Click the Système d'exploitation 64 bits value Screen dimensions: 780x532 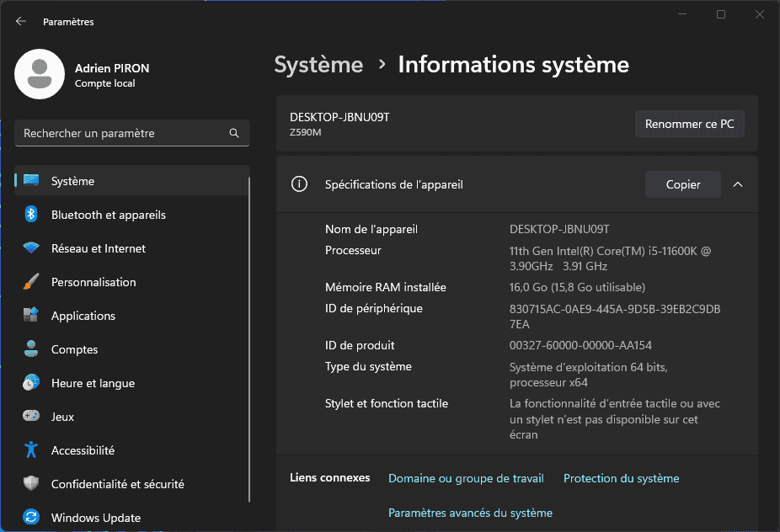[x=589, y=375]
